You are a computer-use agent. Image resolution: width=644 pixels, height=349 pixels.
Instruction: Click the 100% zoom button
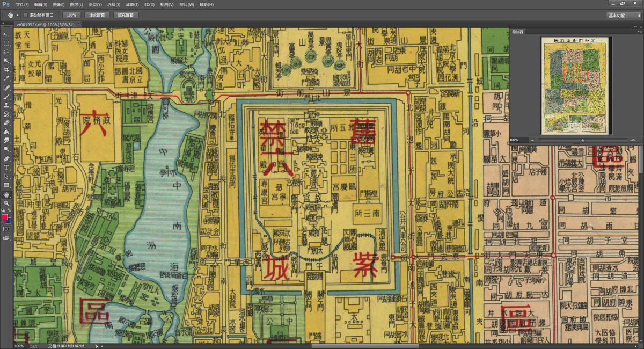click(x=71, y=15)
